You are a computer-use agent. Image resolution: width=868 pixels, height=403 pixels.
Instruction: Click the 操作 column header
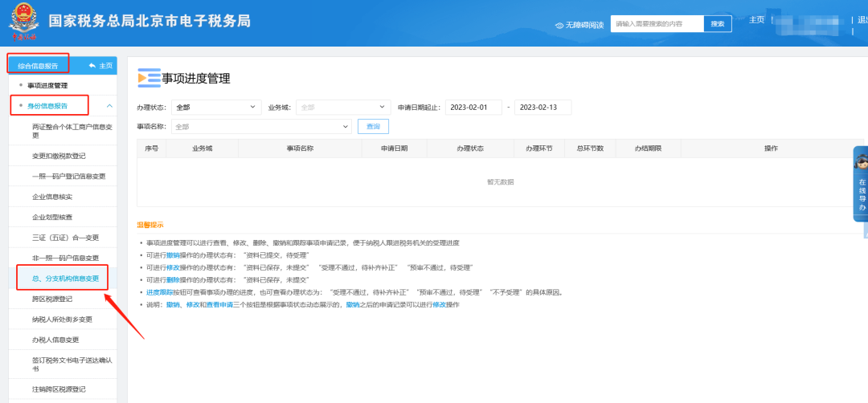[x=771, y=149]
